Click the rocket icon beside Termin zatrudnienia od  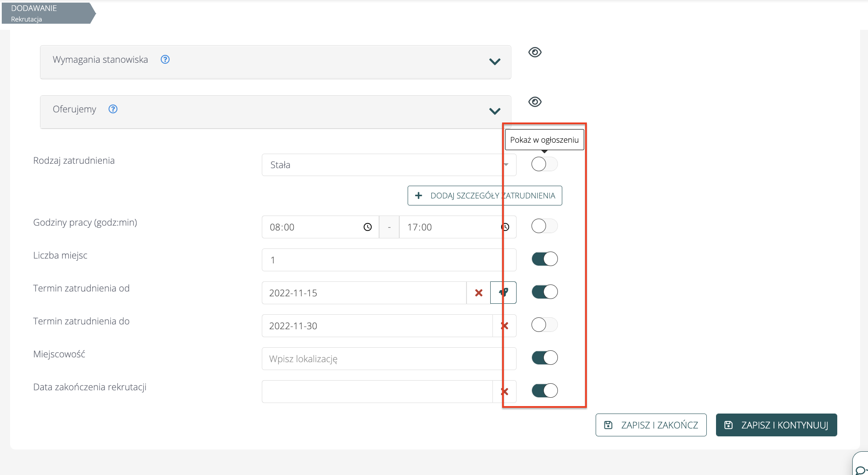pos(503,292)
